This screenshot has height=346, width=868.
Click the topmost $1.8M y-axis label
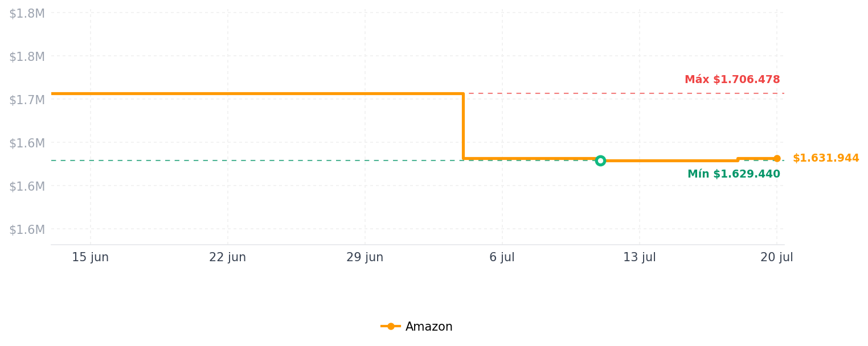[27, 13]
